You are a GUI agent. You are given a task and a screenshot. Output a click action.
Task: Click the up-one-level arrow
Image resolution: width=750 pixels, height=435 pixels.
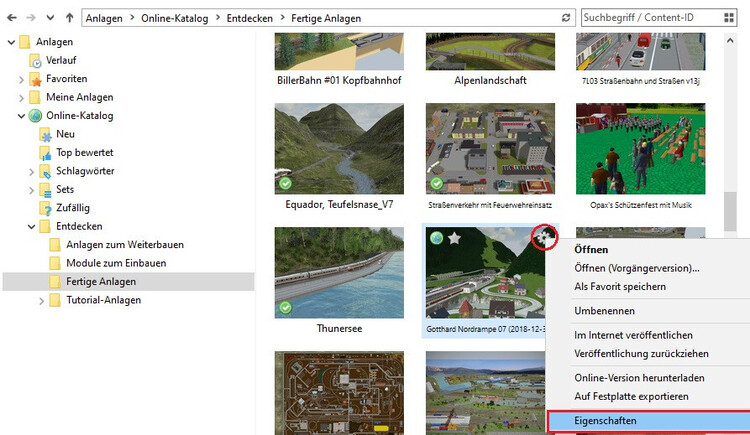tap(68, 18)
